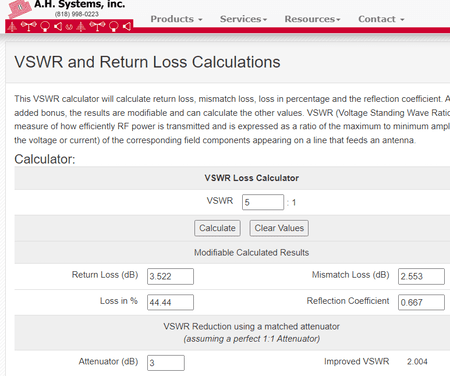
Task: Click the Clear Values button
Action: click(x=279, y=228)
